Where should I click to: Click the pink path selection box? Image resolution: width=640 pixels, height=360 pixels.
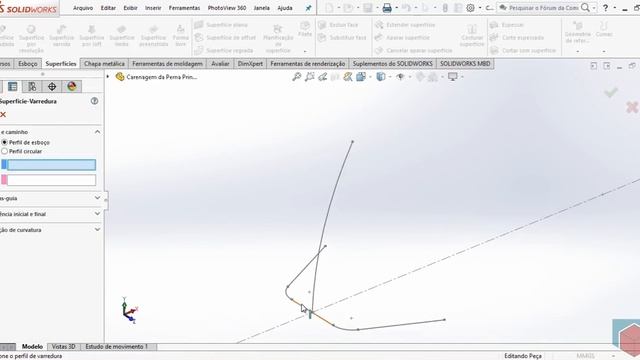click(51, 180)
